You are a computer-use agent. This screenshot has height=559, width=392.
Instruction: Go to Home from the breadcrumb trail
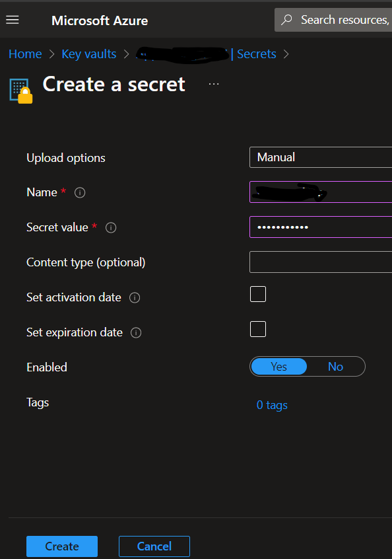point(25,54)
